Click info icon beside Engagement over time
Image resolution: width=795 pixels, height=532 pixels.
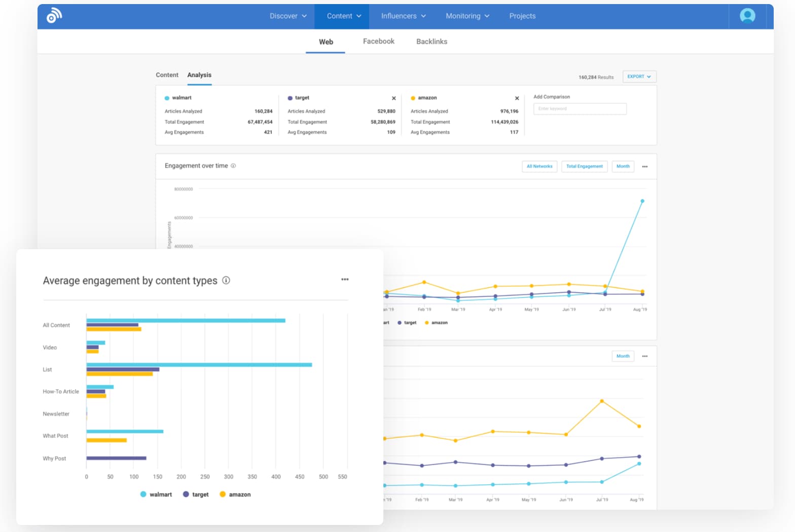233,166
